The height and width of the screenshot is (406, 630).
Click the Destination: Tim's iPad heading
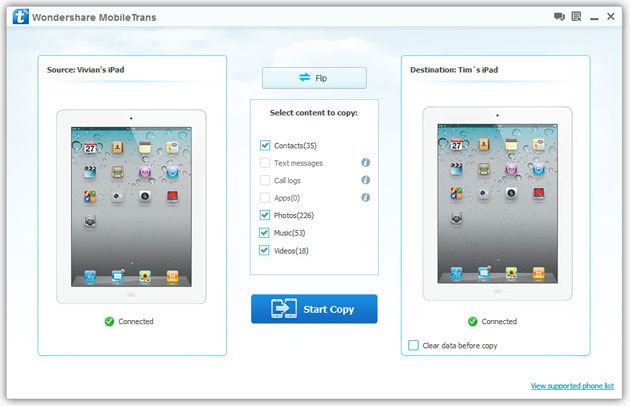coord(454,70)
